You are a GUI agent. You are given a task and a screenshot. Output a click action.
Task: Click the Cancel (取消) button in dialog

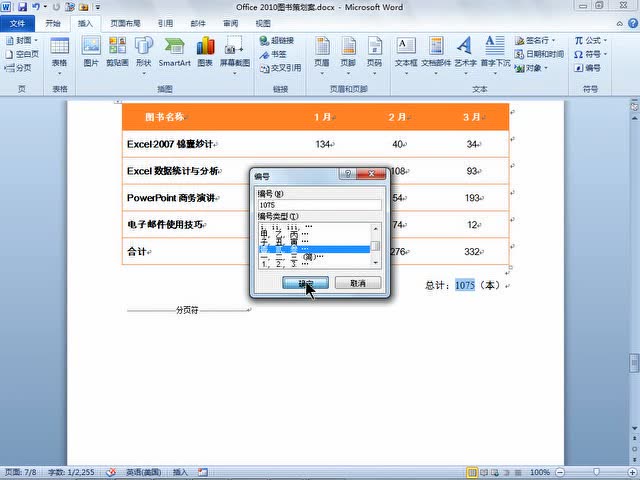[x=358, y=283]
